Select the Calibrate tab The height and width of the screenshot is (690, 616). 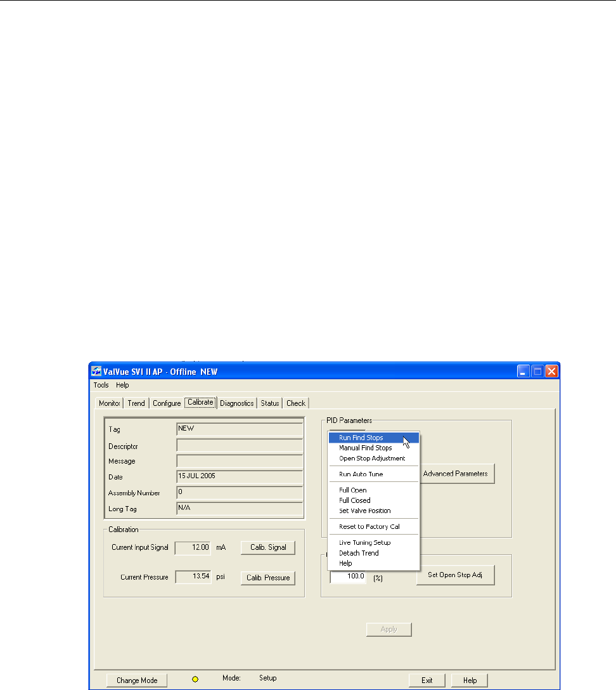[200, 402]
